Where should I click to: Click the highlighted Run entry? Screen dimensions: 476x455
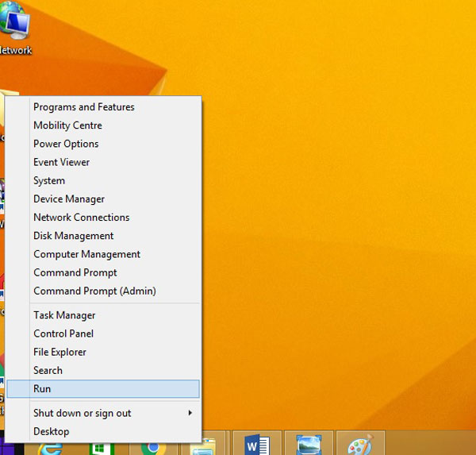tap(103, 389)
